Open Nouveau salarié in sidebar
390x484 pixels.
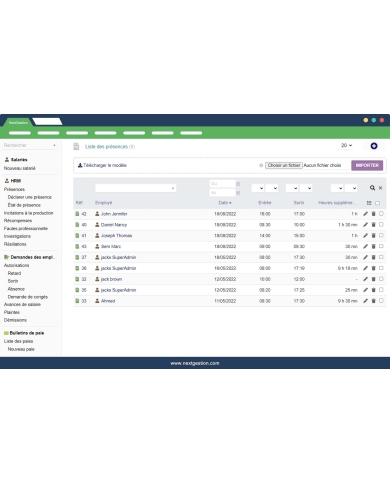pos(20,168)
